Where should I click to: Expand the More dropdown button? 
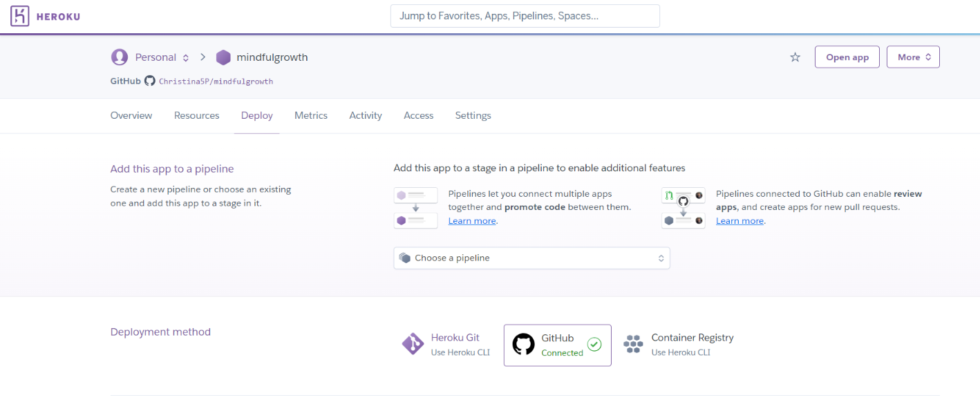913,57
